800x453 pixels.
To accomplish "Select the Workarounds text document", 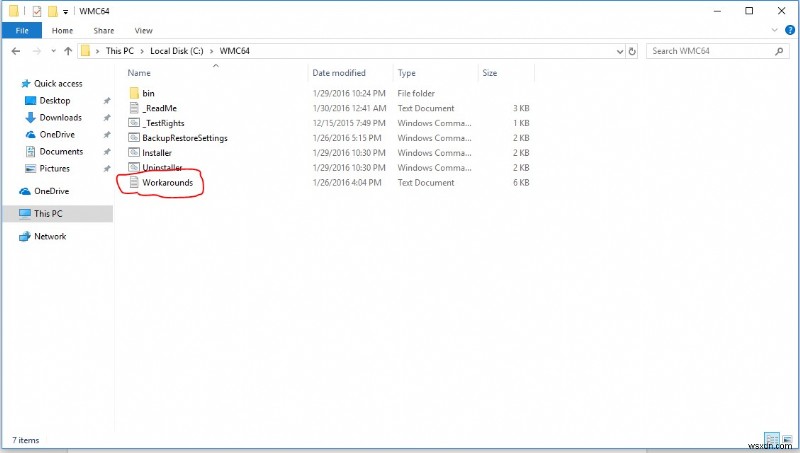I will [167, 182].
